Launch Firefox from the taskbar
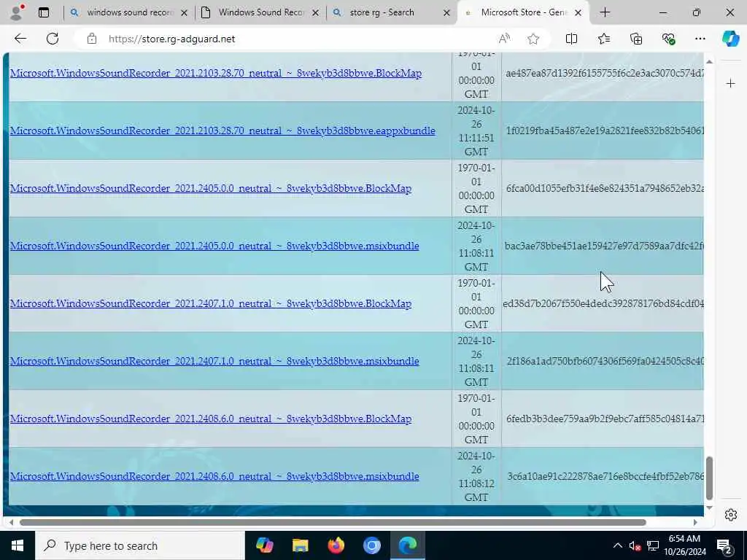 pyautogui.click(x=336, y=545)
